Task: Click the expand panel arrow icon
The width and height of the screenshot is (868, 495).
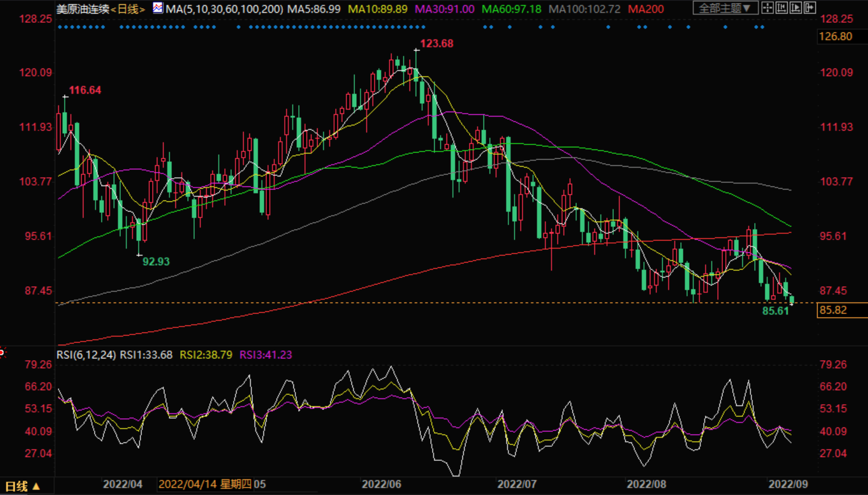Action: [810, 8]
